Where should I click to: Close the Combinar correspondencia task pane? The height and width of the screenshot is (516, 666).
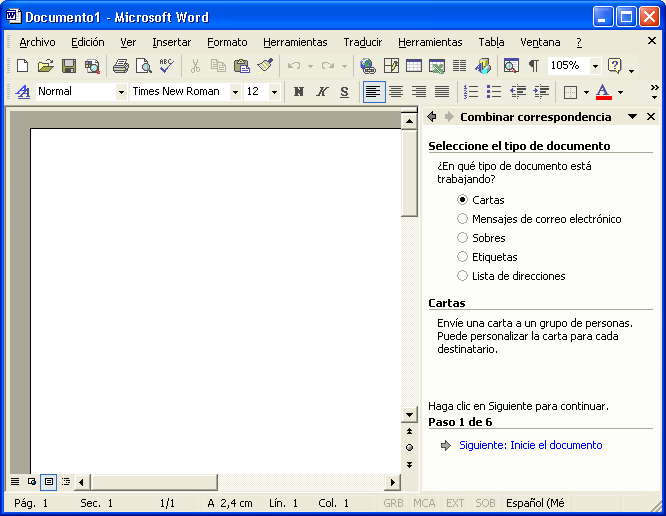tap(651, 117)
